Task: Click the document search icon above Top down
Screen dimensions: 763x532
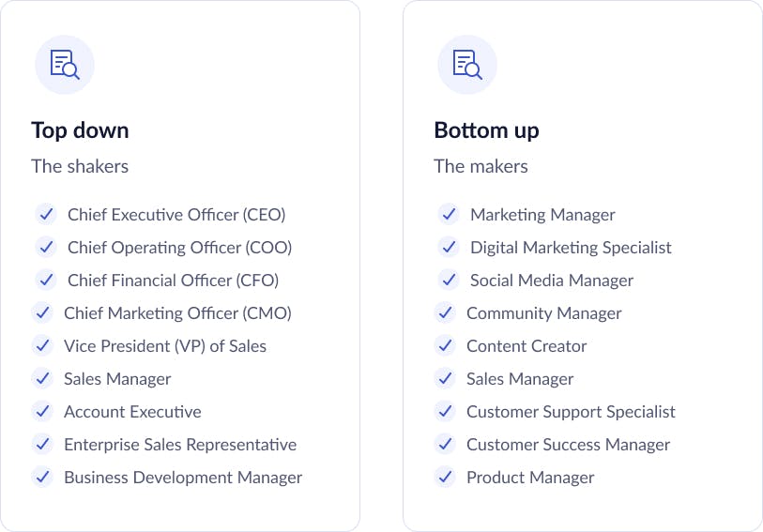Action: (65, 64)
